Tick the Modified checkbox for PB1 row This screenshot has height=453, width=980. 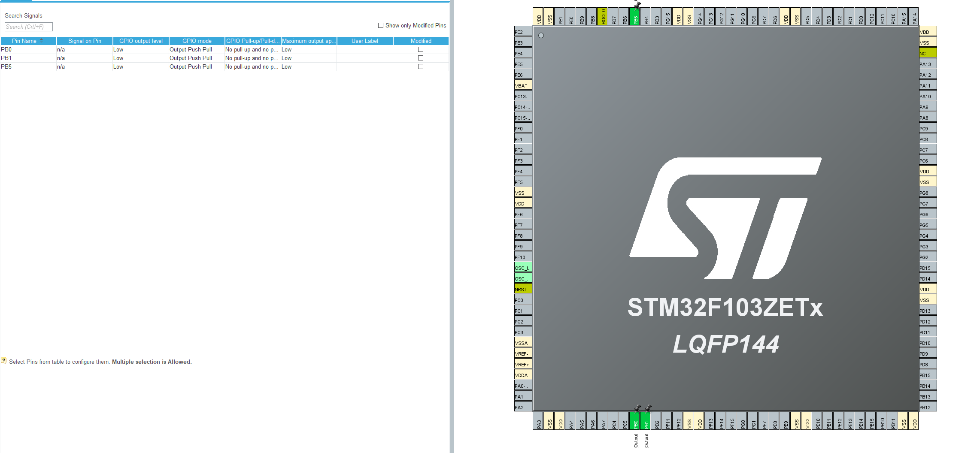(421, 58)
